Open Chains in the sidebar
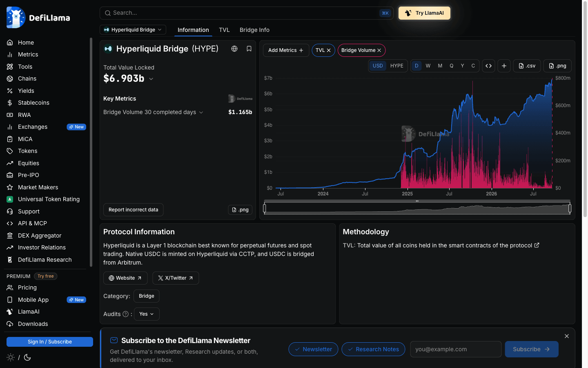The width and height of the screenshot is (588, 368). pyautogui.click(x=27, y=79)
